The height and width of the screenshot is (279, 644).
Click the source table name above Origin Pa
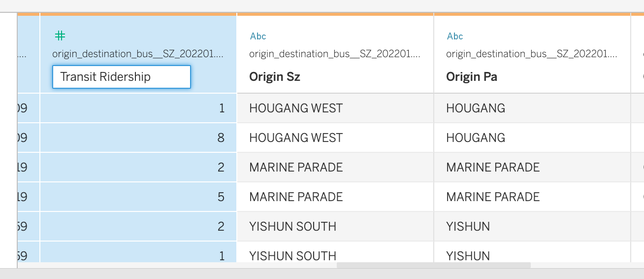click(x=531, y=54)
